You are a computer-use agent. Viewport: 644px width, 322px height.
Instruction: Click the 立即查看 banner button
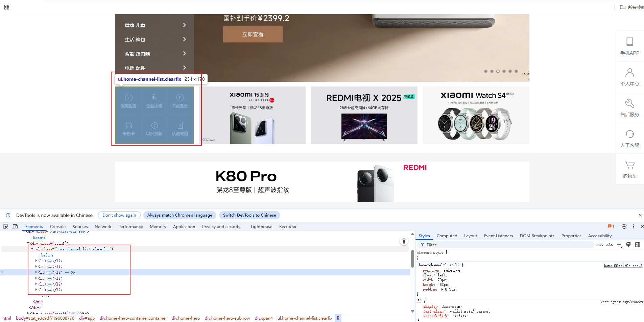point(253,34)
